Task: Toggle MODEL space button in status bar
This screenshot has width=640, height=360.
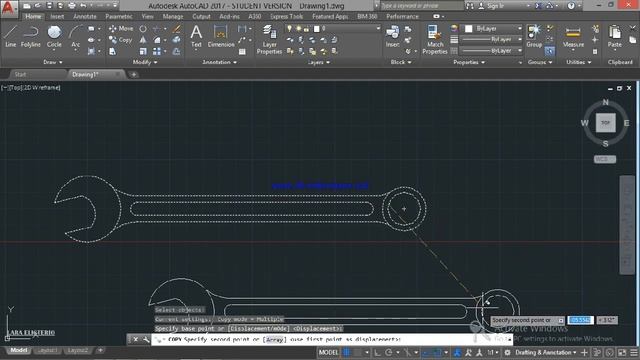Action: coord(329,352)
